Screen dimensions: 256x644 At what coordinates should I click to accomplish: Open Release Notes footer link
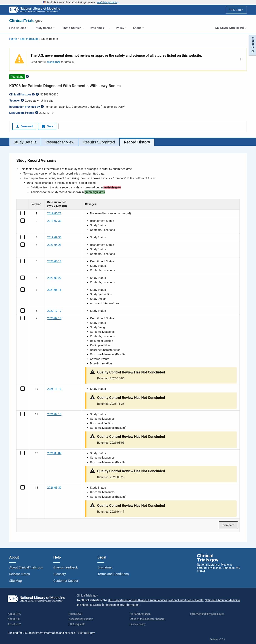tap(20, 574)
